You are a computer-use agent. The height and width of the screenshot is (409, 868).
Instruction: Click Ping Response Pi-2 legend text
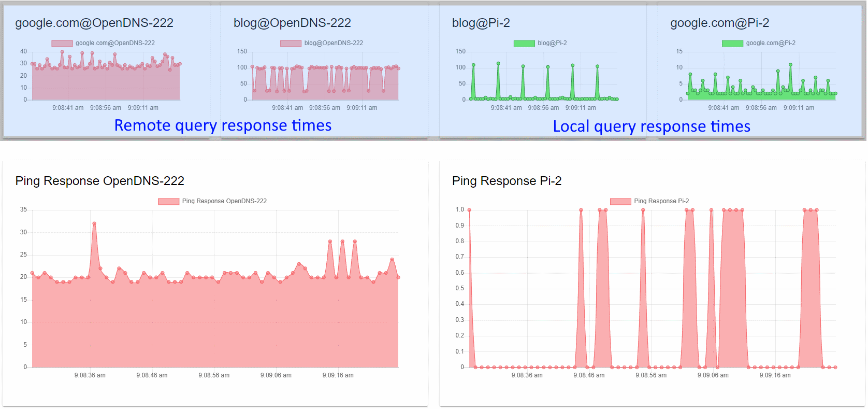coord(661,201)
